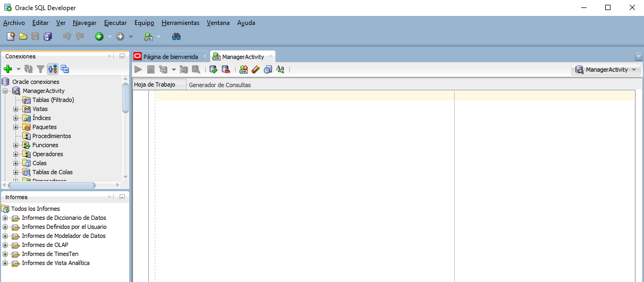The width and height of the screenshot is (644, 282).
Task: Open the Ver menu
Action: click(61, 23)
